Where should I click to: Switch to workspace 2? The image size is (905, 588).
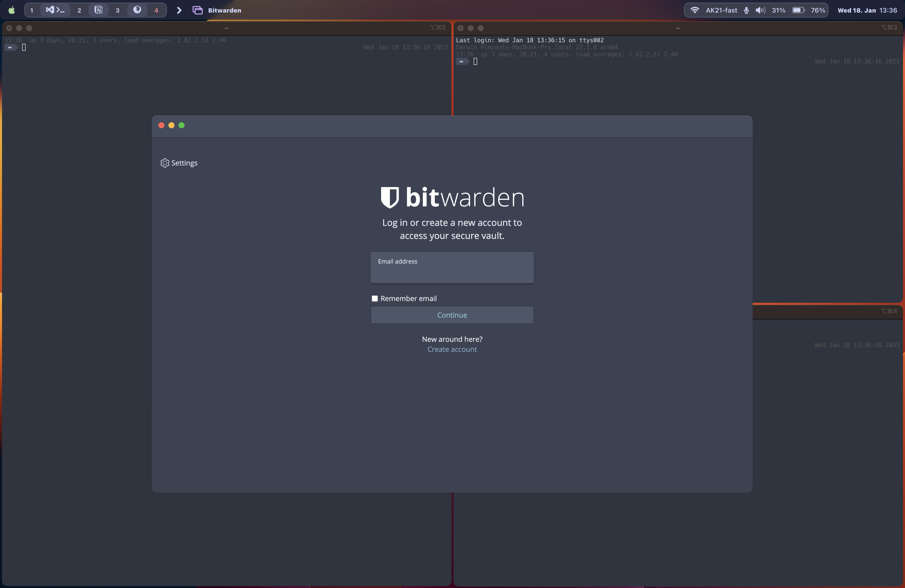click(x=79, y=10)
